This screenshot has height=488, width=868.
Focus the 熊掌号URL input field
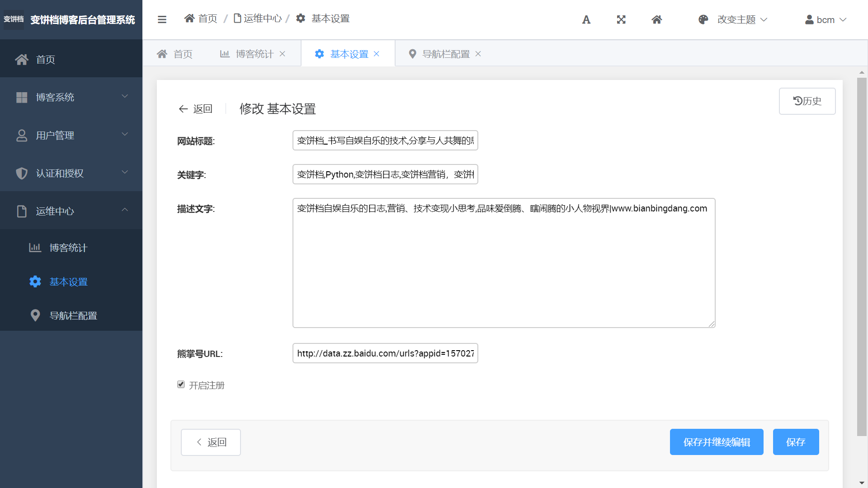[x=385, y=353]
